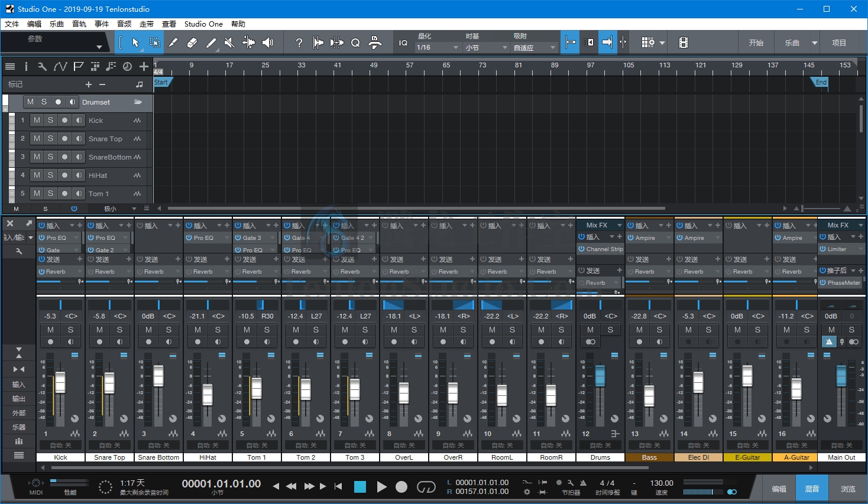Add tracks with the plus icon
The width and height of the screenshot is (868, 504).
pos(144,67)
